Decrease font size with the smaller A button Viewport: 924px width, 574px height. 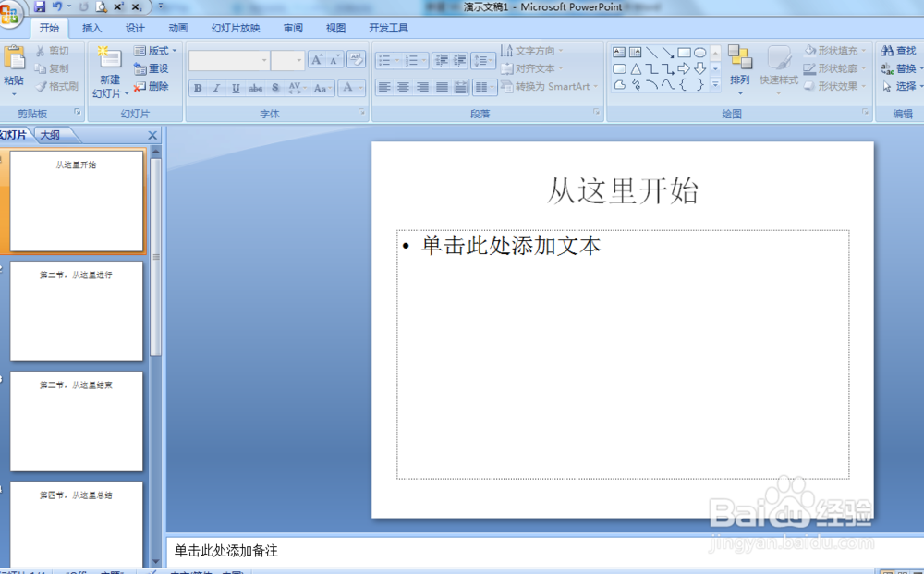click(x=334, y=59)
